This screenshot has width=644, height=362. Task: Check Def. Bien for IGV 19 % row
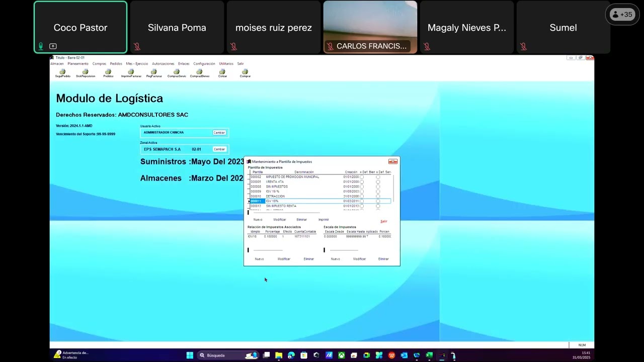tap(361, 192)
